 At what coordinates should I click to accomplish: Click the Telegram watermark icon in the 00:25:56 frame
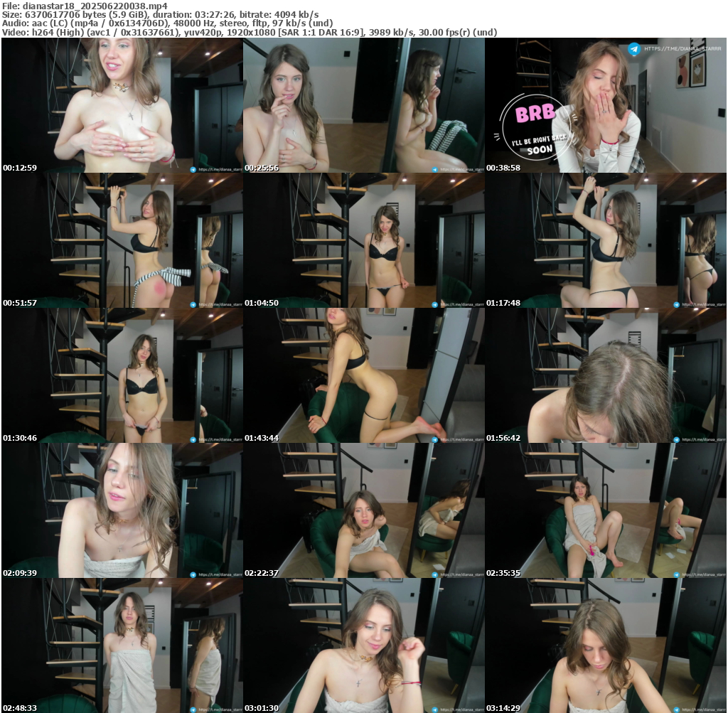[x=434, y=170]
